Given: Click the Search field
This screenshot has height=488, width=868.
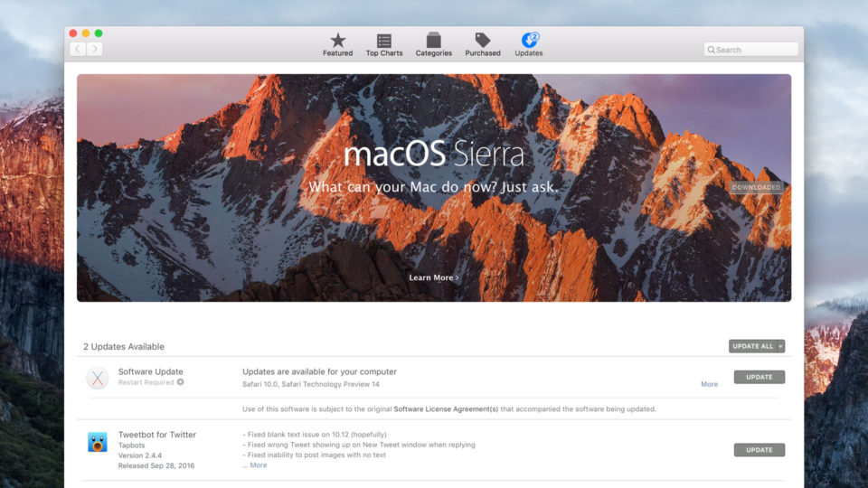Looking at the screenshot, I should pyautogui.click(x=750, y=50).
